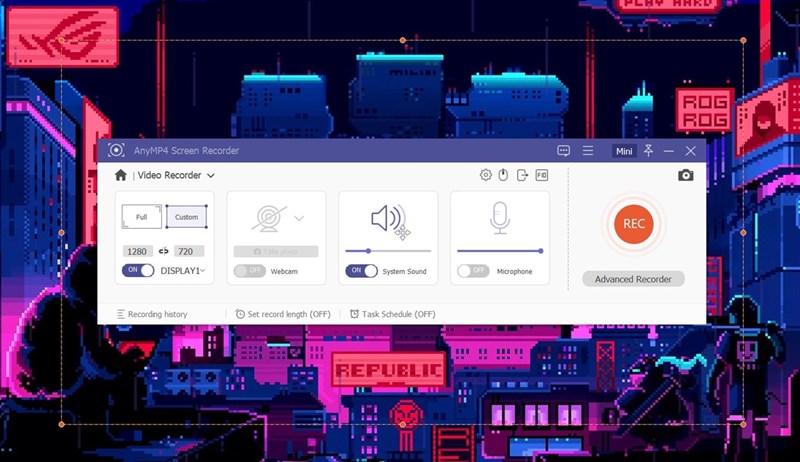800x462 pixels.
Task: Start recording with REC button
Action: point(634,224)
